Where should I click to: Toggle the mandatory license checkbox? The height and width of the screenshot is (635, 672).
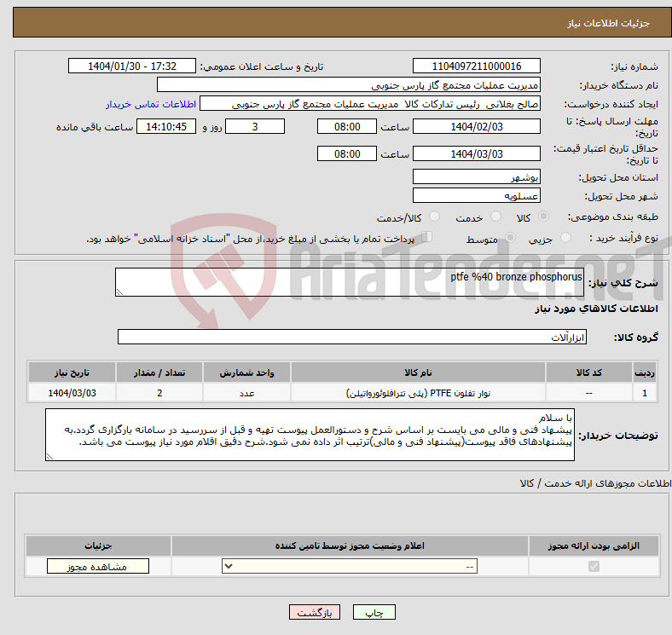coord(594,567)
